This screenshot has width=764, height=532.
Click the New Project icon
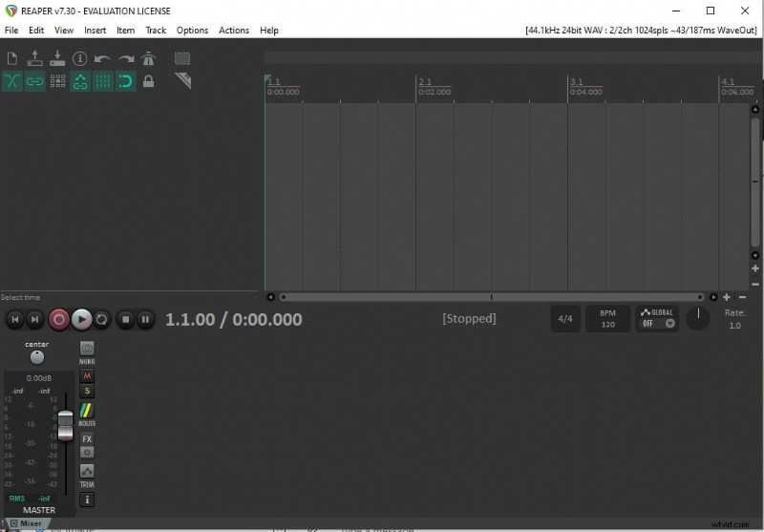coord(12,59)
